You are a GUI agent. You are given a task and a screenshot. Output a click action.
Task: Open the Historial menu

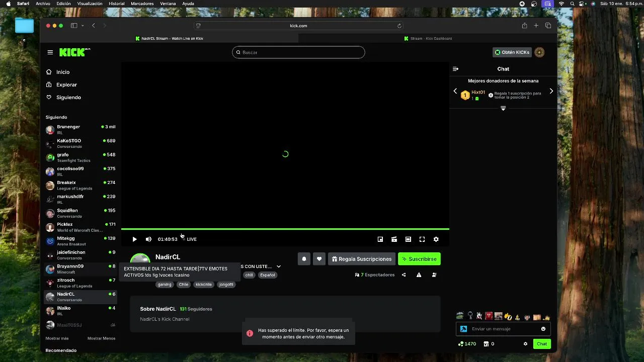117,4
